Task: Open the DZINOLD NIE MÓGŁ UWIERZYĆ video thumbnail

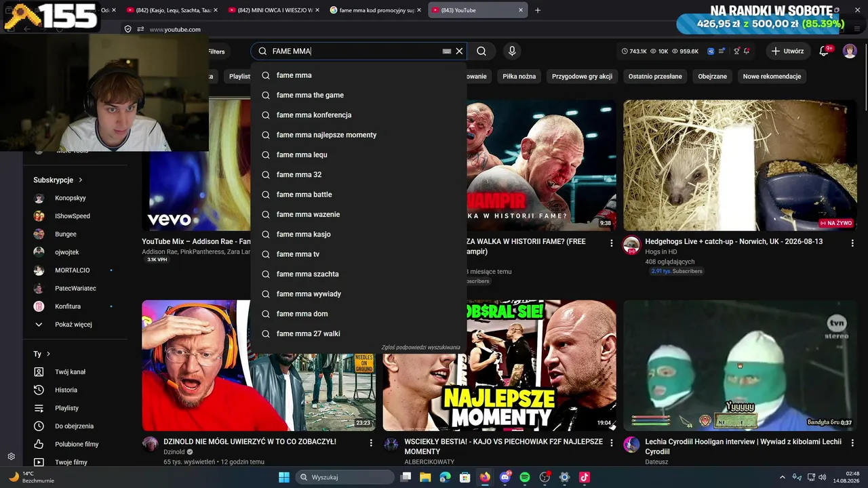Action: click(258, 365)
